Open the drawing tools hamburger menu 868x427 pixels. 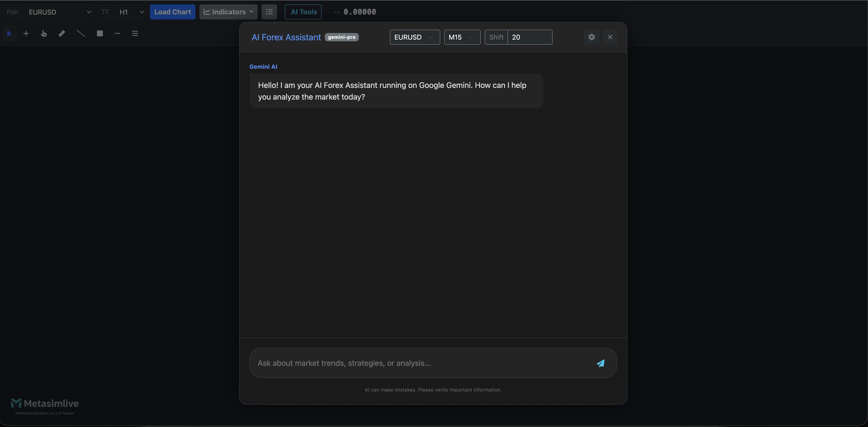[x=135, y=33]
